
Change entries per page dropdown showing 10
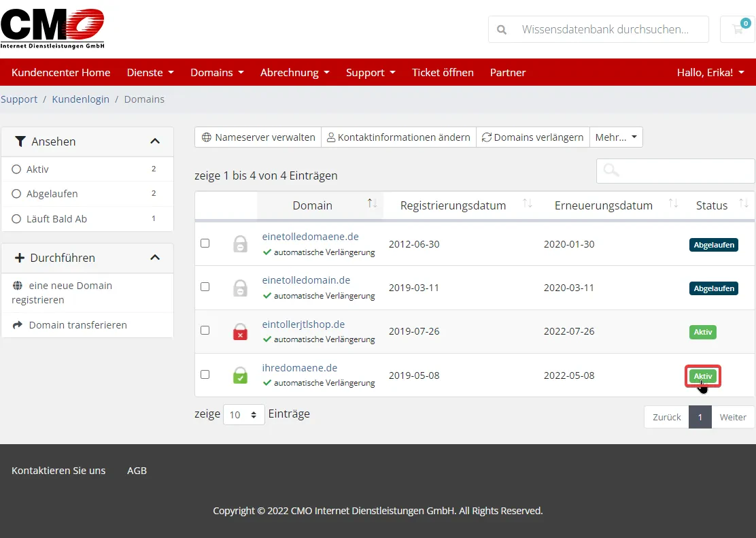point(243,414)
